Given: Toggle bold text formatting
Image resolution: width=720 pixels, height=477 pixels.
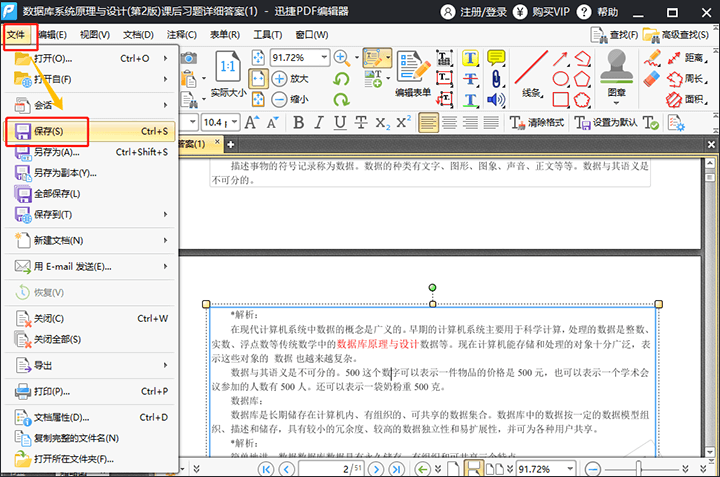Looking at the screenshot, I should pos(299,122).
